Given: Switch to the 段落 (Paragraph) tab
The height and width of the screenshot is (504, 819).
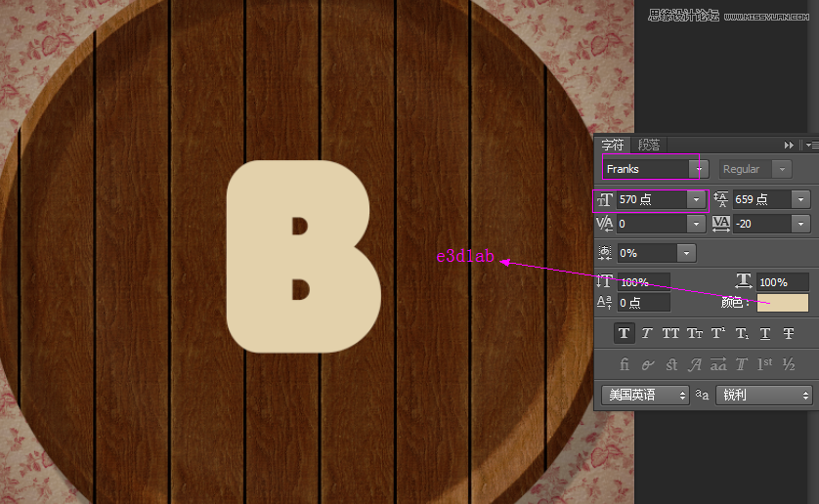Looking at the screenshot, I should [649, 145].
